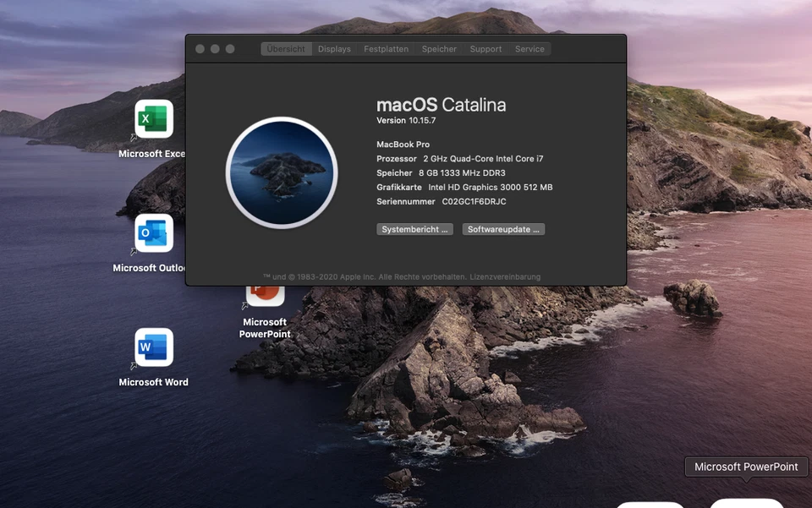Open the Systembericht report
812x508 pixels.
[x=414, y=229]
